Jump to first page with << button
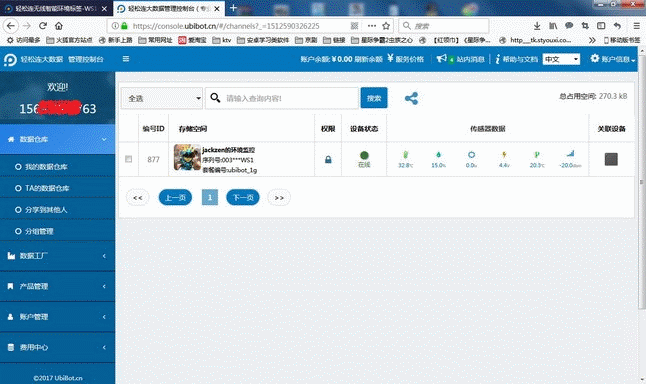 (138, 198)
